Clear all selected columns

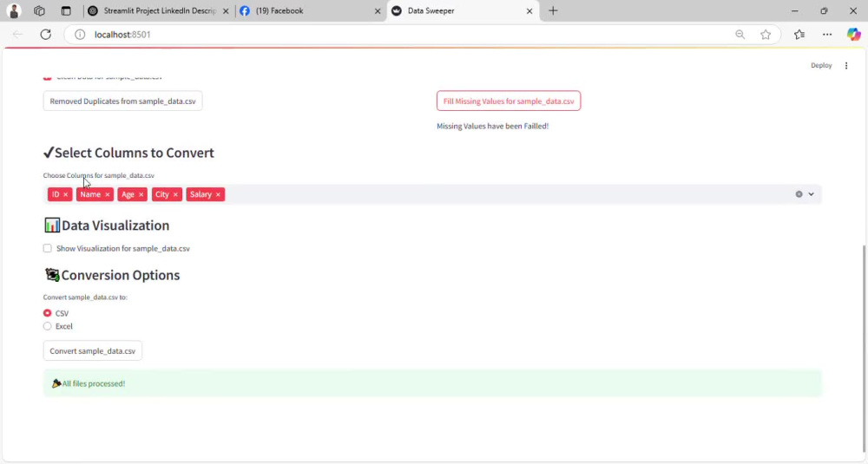[799, 194]
